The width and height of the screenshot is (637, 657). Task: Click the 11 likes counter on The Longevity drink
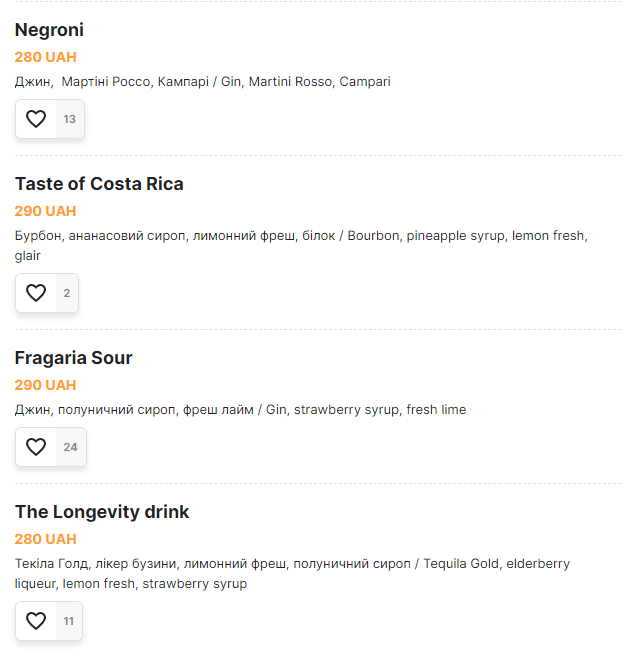pyautogui.click(x=69, y=621)
